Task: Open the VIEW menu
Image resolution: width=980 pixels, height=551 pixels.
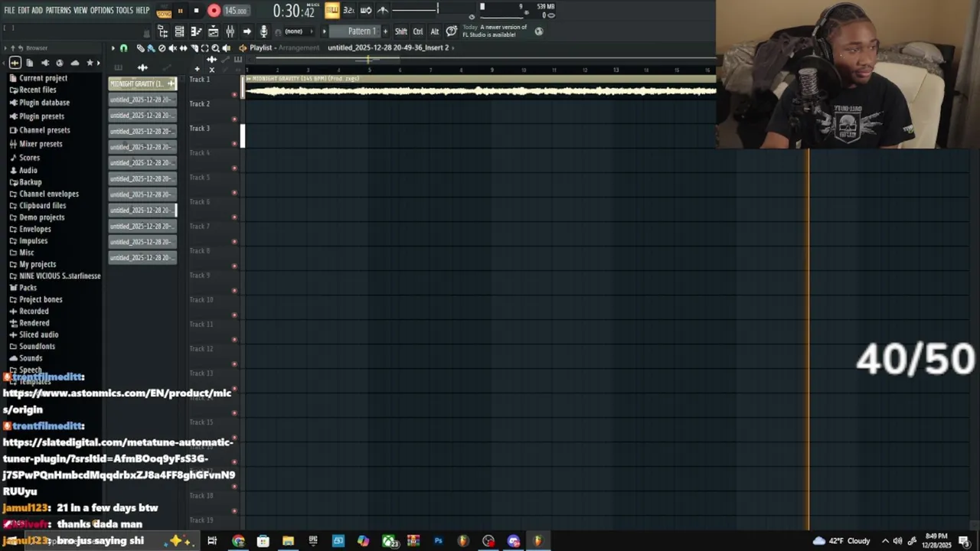Action: pyautogui.click(x=80, y=10)
